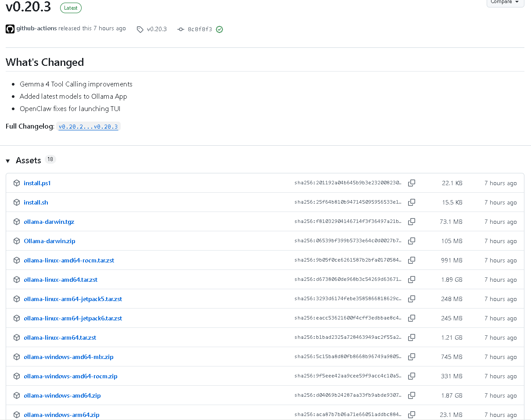Copy sha256 hash for ollama-windows-amd64-rocm.zip

(412, 376)
